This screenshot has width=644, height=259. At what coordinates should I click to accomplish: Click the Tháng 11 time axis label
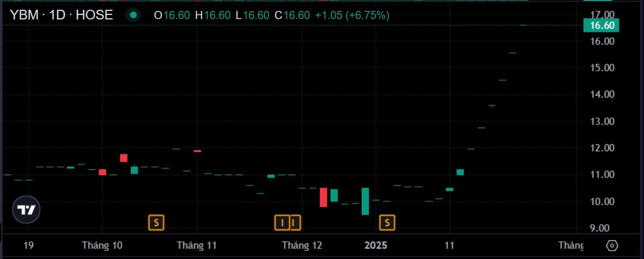tap(197, 245)
